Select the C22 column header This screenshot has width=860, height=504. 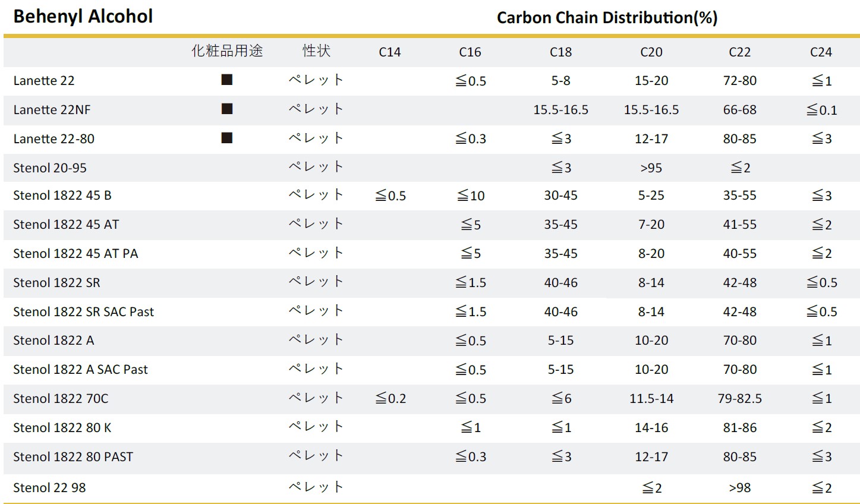[740, 52]
